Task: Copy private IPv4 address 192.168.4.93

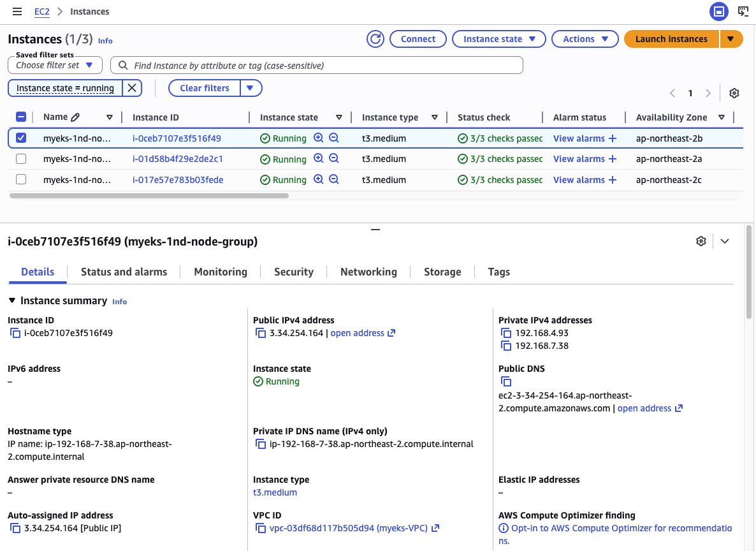Action: (505, 333)
